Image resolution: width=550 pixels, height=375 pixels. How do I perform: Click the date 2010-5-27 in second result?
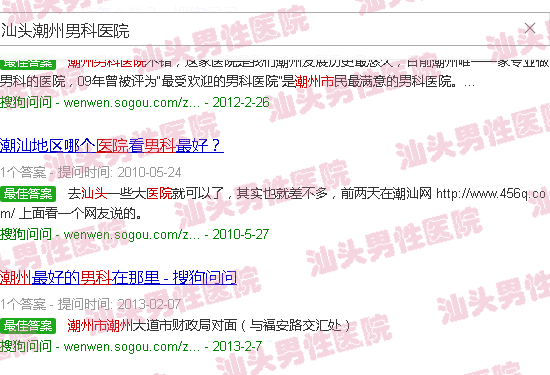[241, 234]
